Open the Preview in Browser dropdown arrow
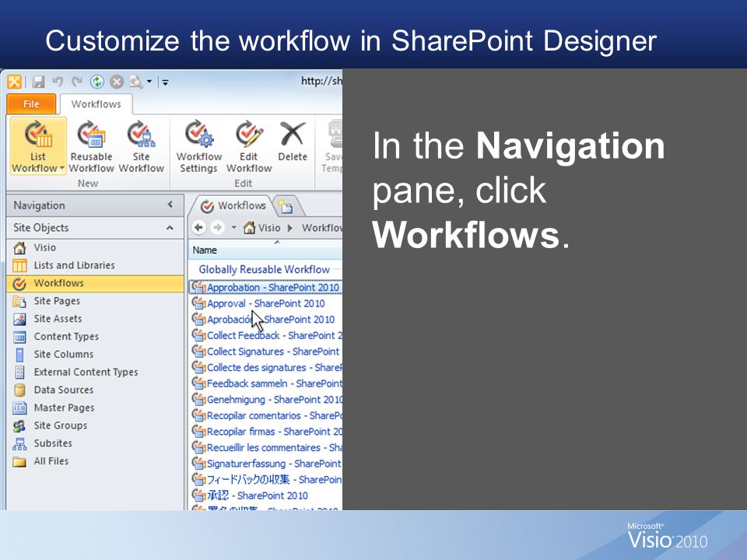Screen dimensions: 747x560 pyautogui.click(x=149, y=82)
